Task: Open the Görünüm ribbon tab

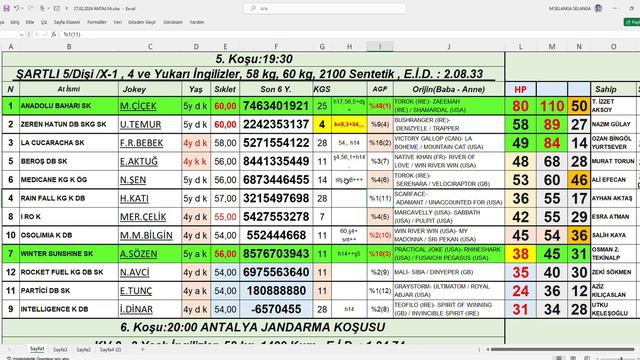Action: (x=173, y=22)
